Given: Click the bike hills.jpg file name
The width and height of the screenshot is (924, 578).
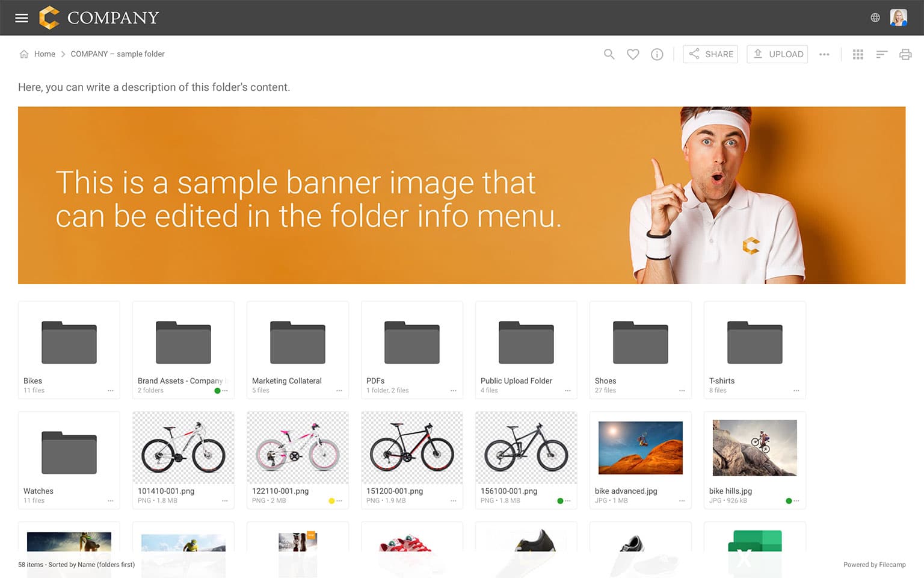Looking at the screenshot, I should click(x=730, y=491).
